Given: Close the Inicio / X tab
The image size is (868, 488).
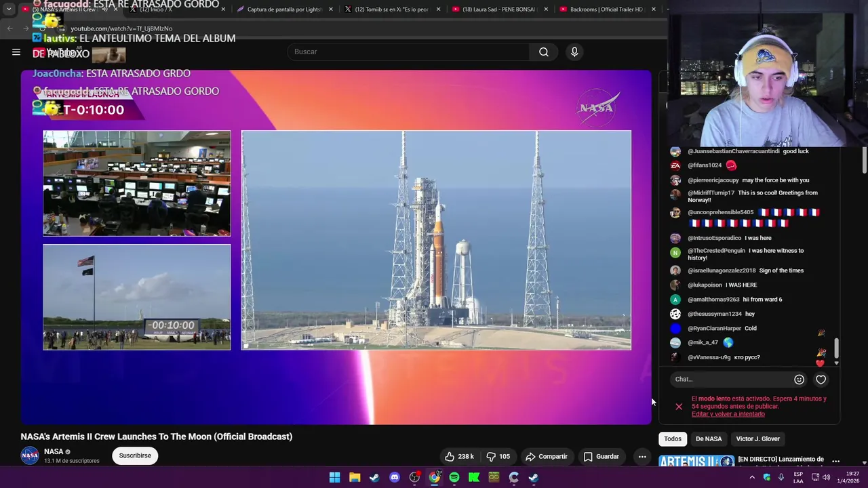Looking at the screenshot, I should coord(224,9).
